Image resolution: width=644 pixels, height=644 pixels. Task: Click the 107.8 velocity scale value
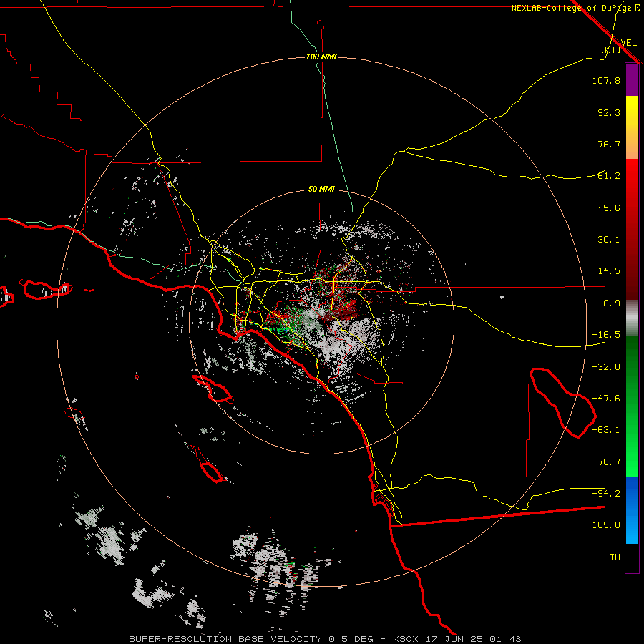606,80
